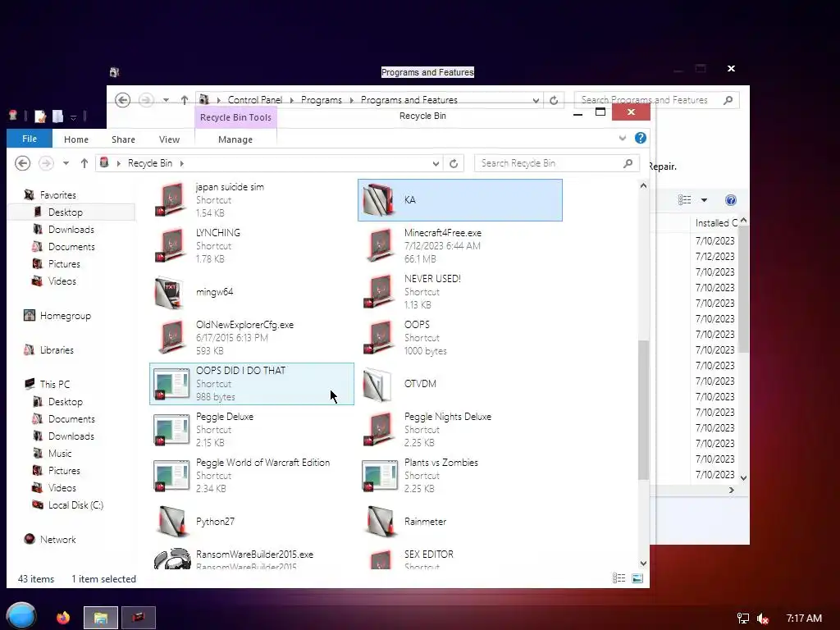
Task: Select the Peggle Nights Deluxe icon
Action: click(x=380, y=430)
